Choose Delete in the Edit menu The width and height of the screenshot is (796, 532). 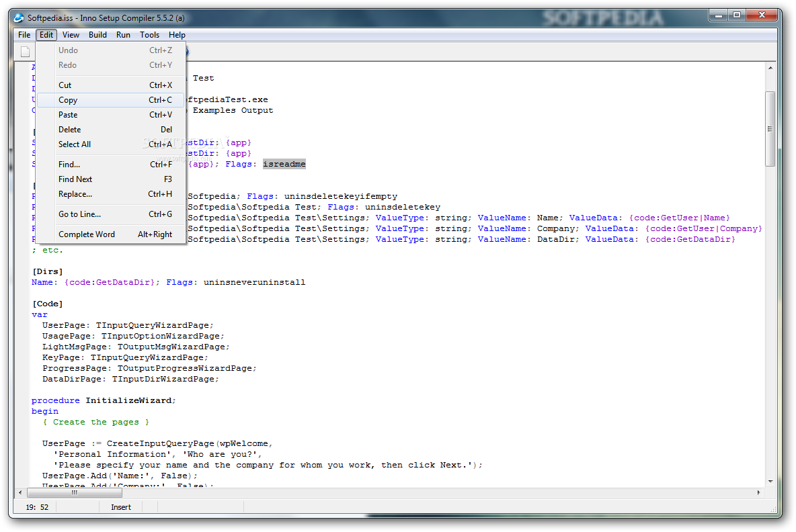point(111,130)
